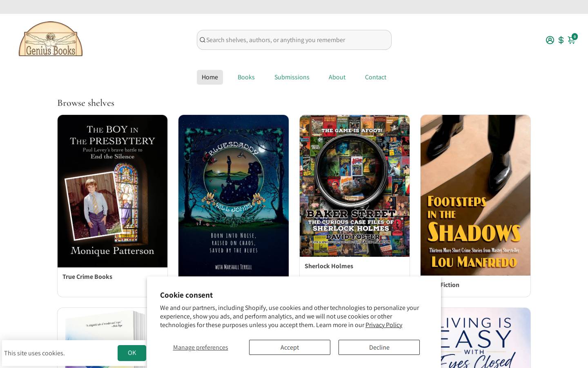Open the account login icon

coord(550,40)
